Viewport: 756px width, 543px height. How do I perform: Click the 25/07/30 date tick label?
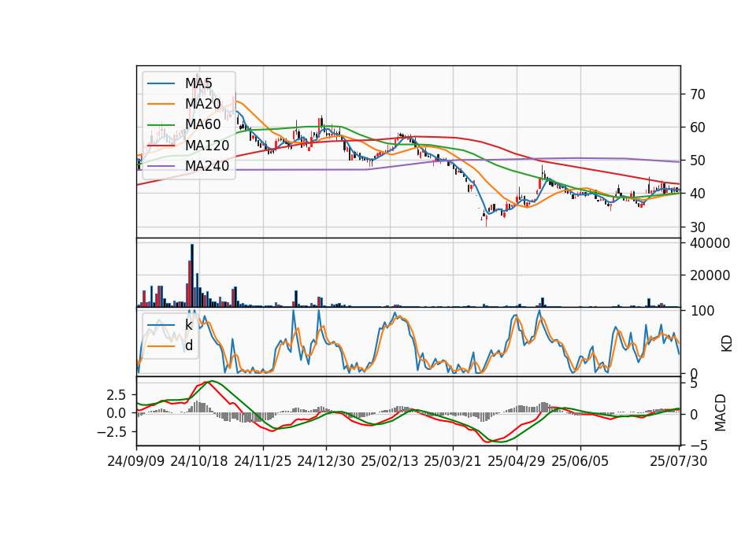(x=679, y=461)
